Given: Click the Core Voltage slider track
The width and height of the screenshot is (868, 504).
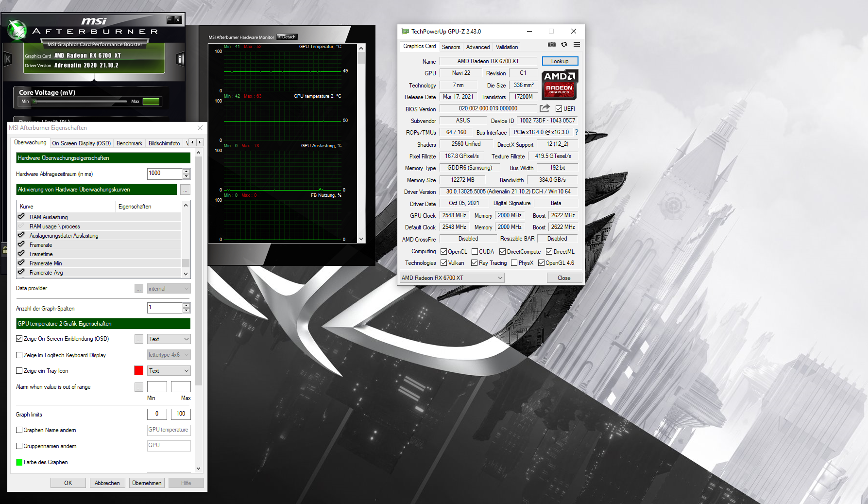Looking at the screenshot, I should coord(80,102).
